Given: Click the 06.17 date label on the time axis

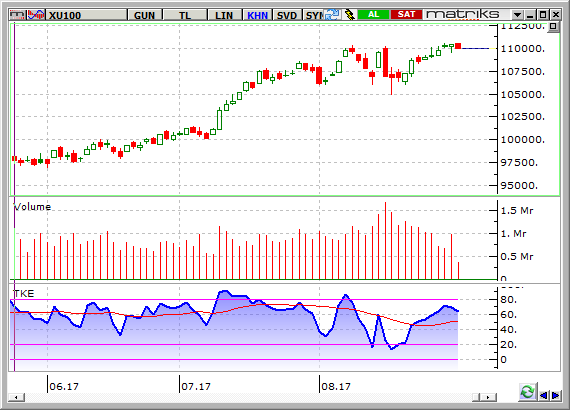Looking at the screenshot, I should [x=64, y=386].
